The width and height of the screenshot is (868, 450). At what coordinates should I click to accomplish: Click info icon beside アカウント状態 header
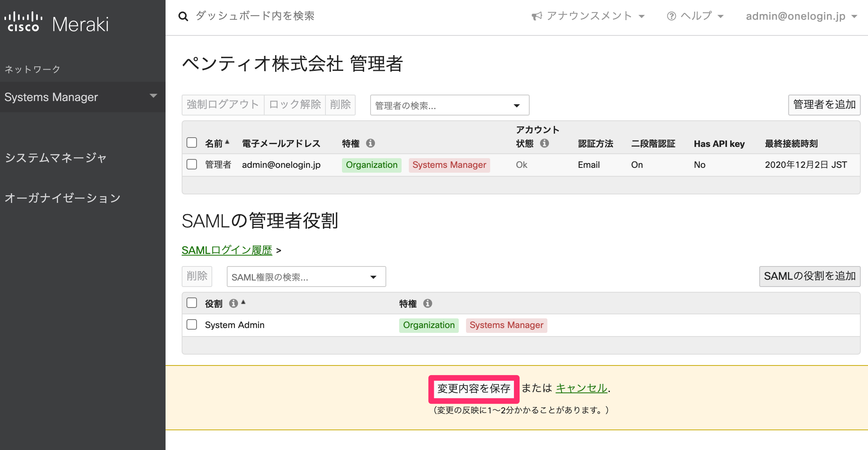(545, 143)
